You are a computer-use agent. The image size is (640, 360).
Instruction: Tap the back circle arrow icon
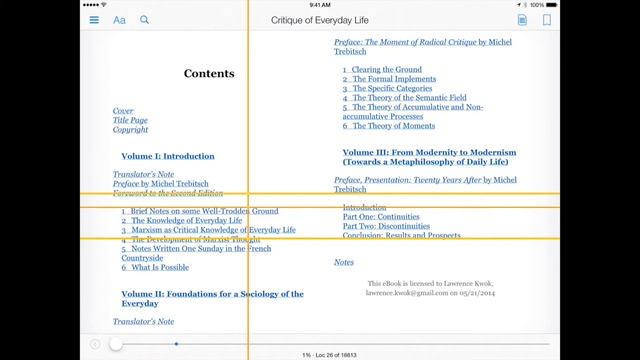click(95, 344)
